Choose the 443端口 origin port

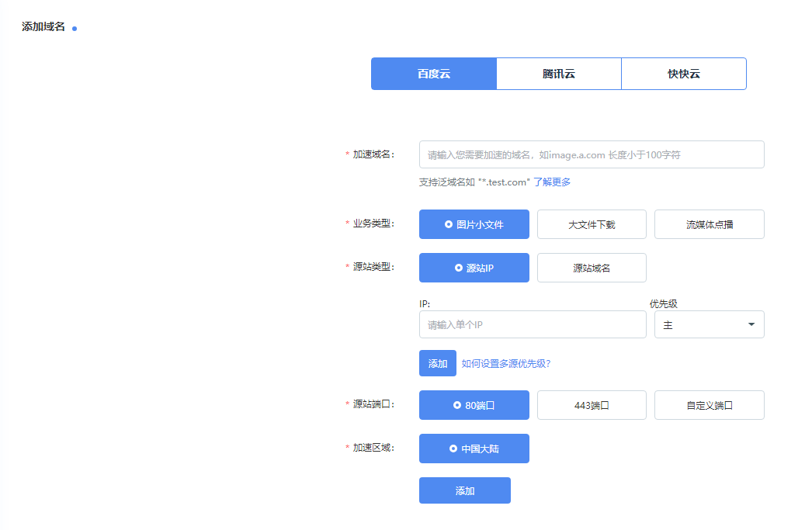click(x=592, y=405)
